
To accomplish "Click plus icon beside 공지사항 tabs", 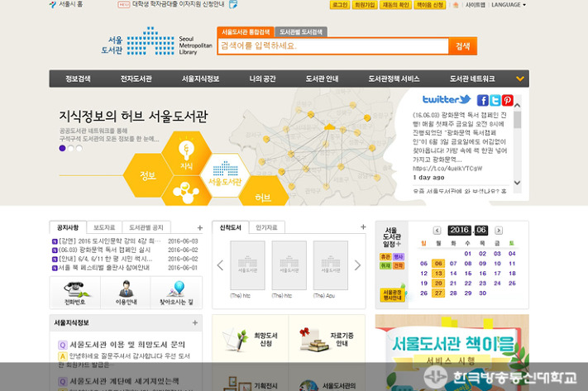I will (200, 227).
